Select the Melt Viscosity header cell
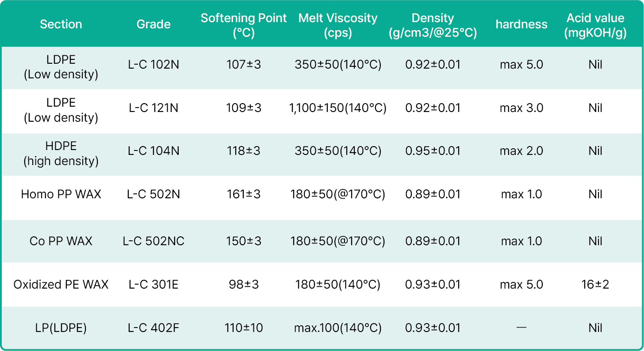The width and height of the screenshot is (644, 351). (x=338, y=25)
